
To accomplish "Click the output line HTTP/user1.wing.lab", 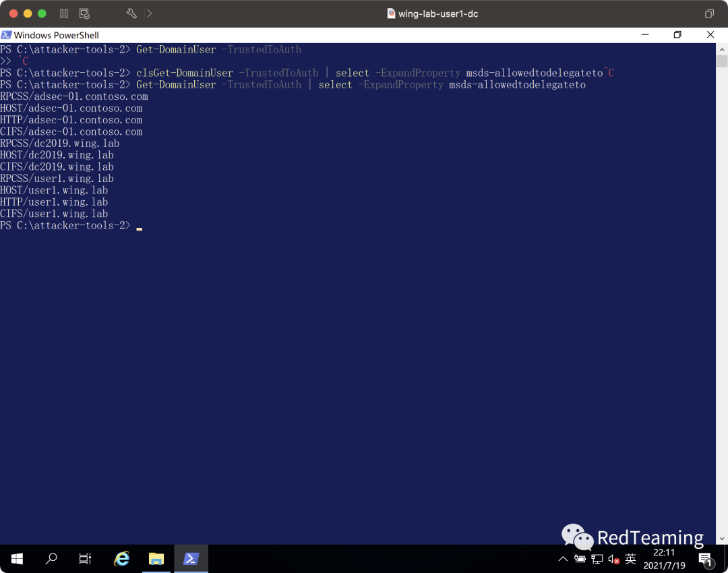I will 54,202.
